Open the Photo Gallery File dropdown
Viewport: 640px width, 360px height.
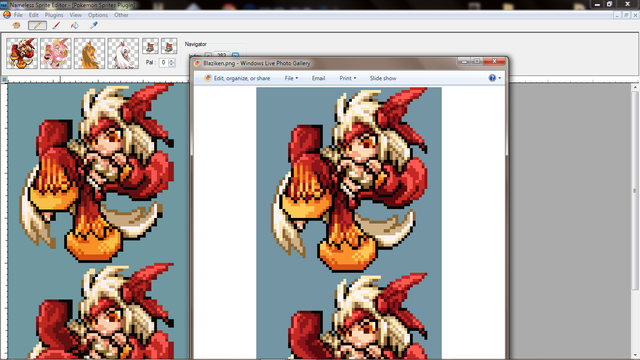point(291,78)
